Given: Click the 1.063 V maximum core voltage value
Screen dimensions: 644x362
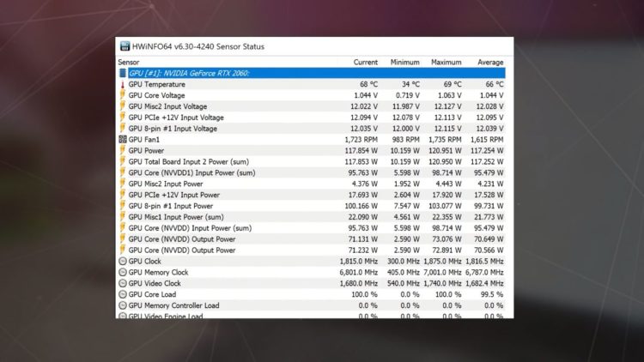Looking at the screenshot, I should point(449,95).
